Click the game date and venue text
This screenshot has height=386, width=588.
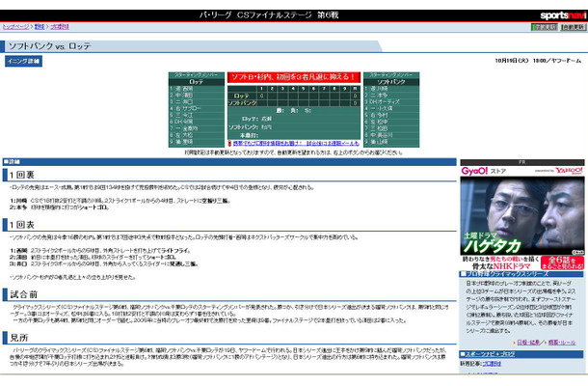[x=538, y=61]
